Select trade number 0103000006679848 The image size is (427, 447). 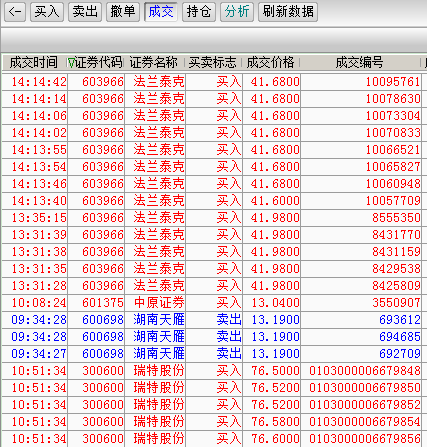(365, 371)
